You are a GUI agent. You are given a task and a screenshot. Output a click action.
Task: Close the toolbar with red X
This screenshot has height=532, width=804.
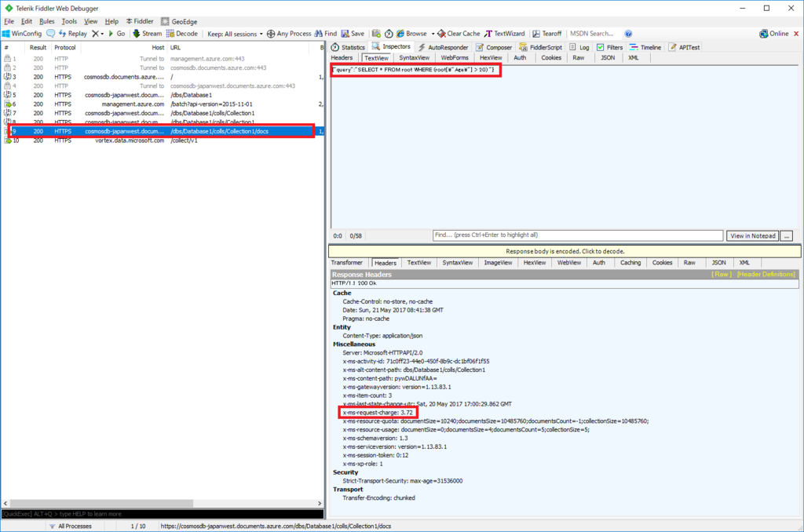point(796,34)
